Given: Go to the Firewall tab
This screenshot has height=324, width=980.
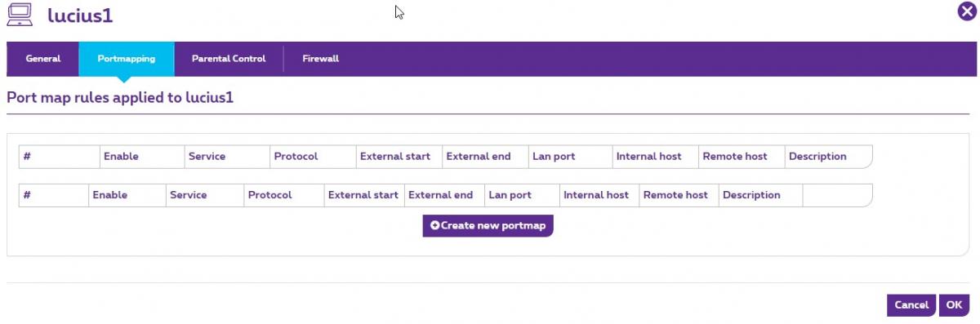Looking at the screenshot, I should [320, 59].
